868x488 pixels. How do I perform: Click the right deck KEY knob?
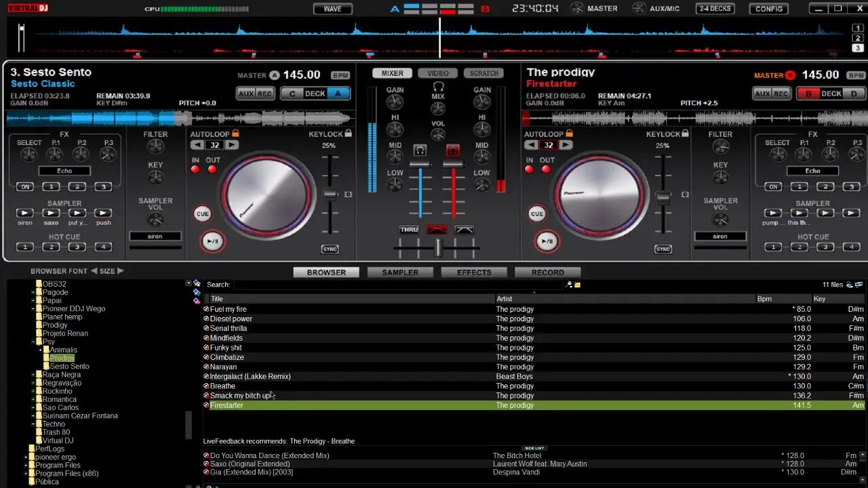(720, 178)
